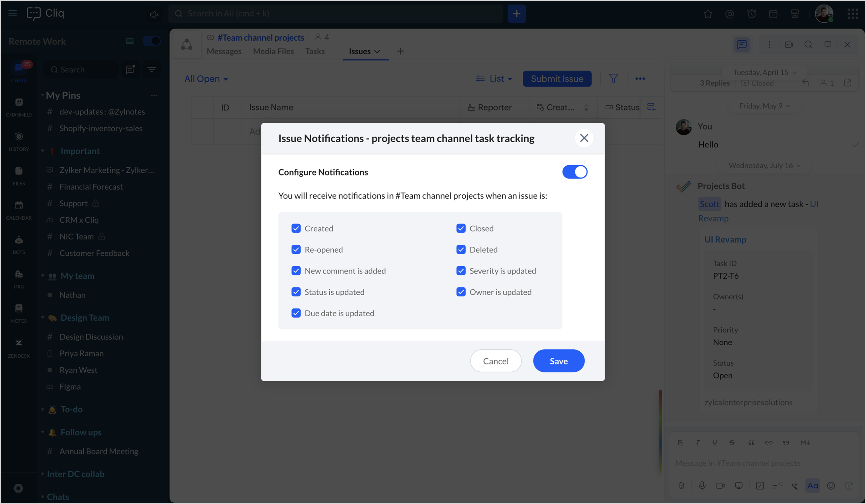Open reminders alarm clock icon
This screenshot has height=504, width=866.
pos(751,14)
